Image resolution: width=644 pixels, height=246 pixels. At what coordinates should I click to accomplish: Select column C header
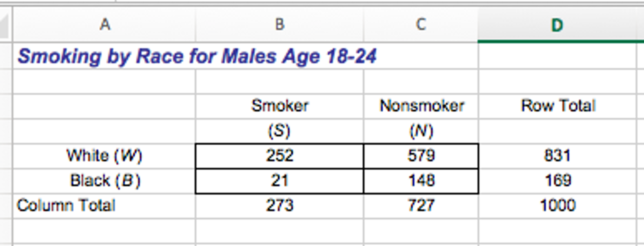click(421, 24)
